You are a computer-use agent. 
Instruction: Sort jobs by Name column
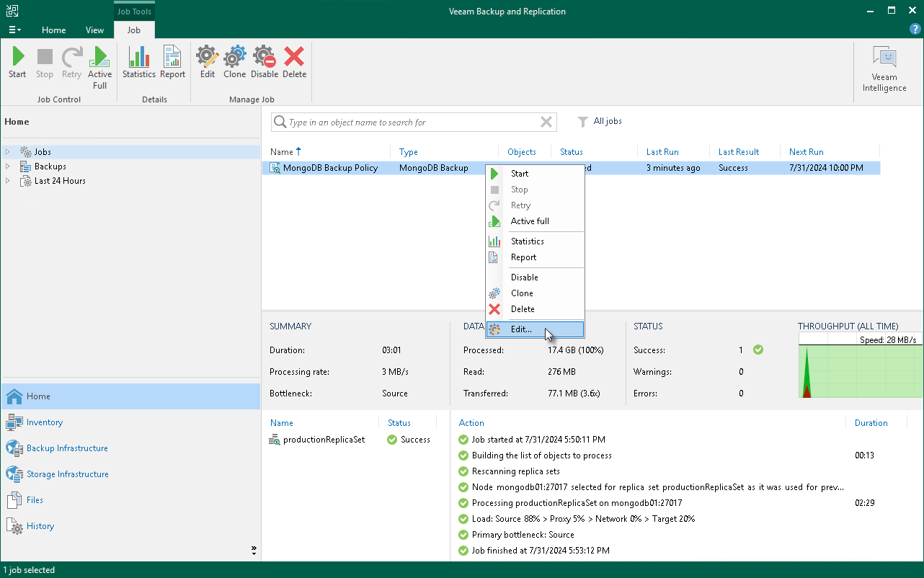[282, 152]
